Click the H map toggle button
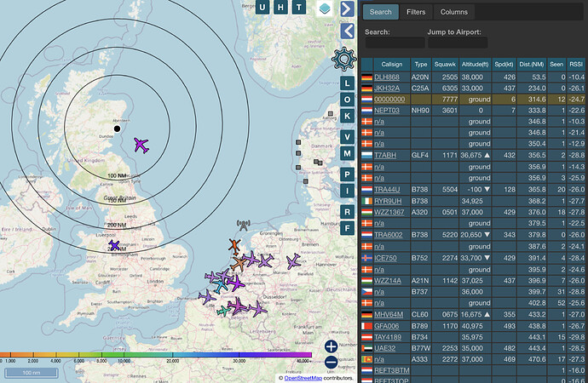 pos(280,7)
